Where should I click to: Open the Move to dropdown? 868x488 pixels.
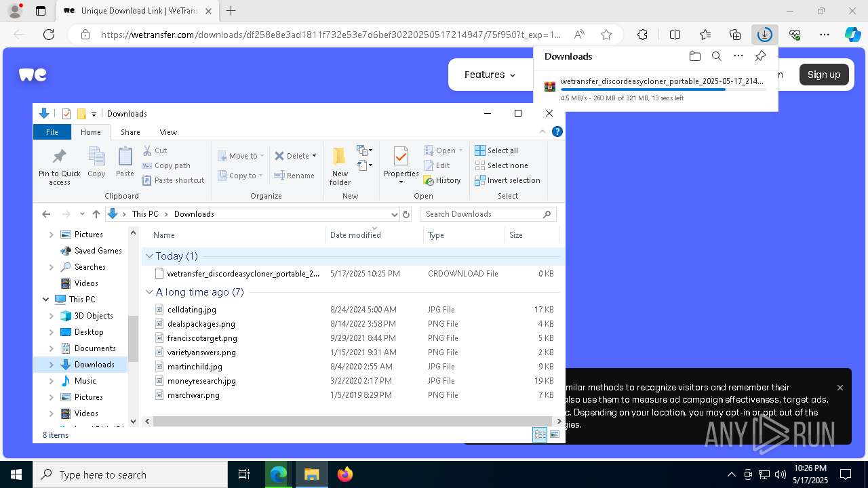(241, 156)
